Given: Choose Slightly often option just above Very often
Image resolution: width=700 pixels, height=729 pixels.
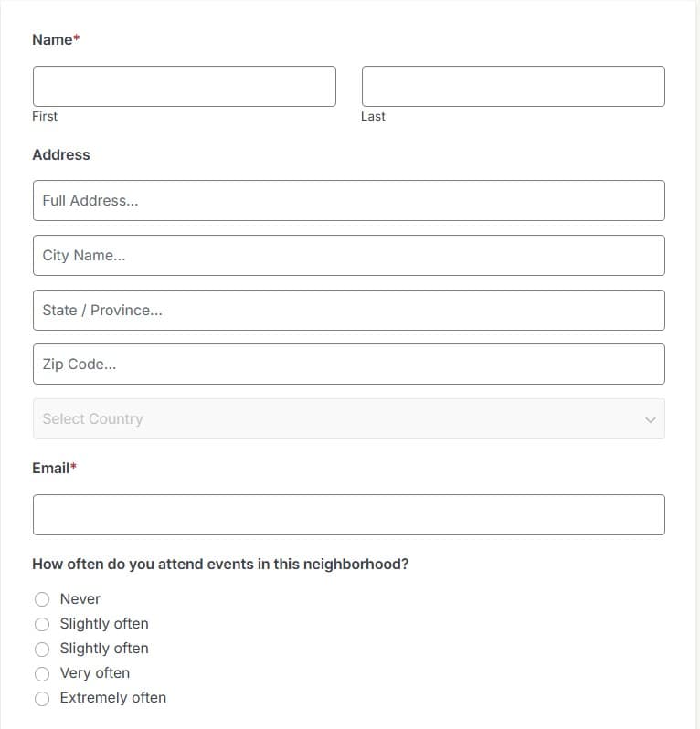Looking at the screenshot, I should pos(42,649).
